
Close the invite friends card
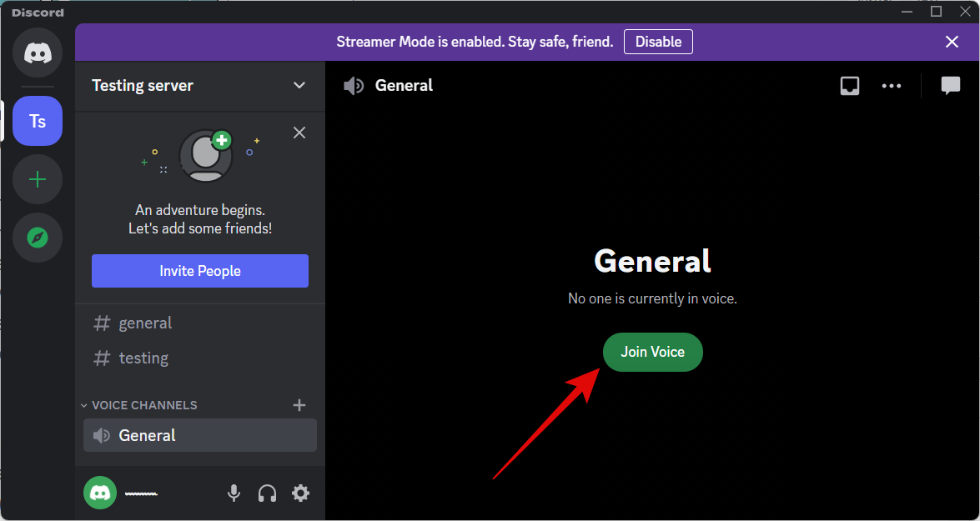point(299,133)
